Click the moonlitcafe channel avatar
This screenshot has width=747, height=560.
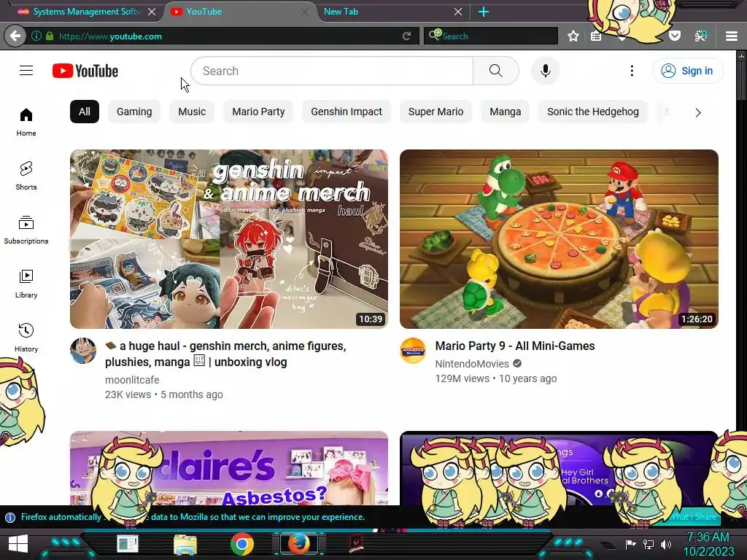(x=83, y=351)
